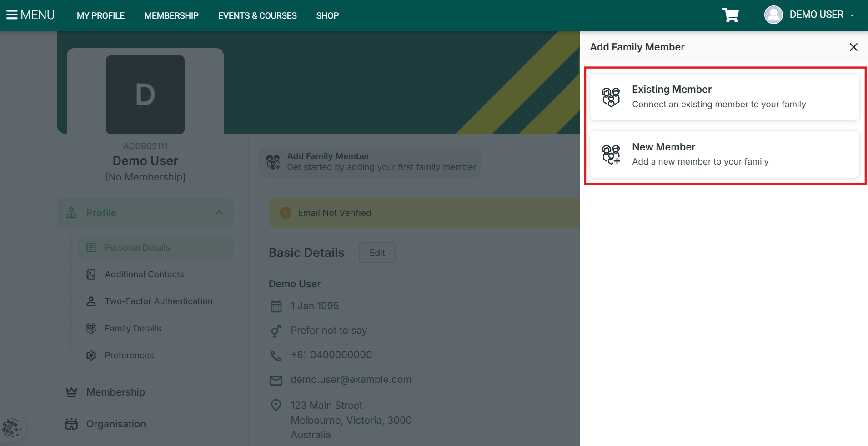This screenshot has height=446, width=868.
Task: Open Events & Courses menu
Action: point(257,15)
